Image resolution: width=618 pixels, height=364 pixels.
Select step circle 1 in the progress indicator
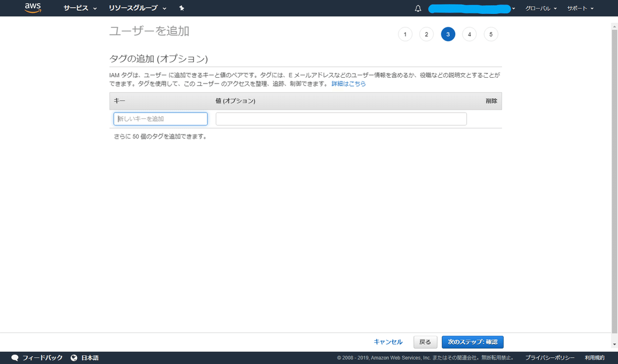pyautogui.click(x=405, y=34)
